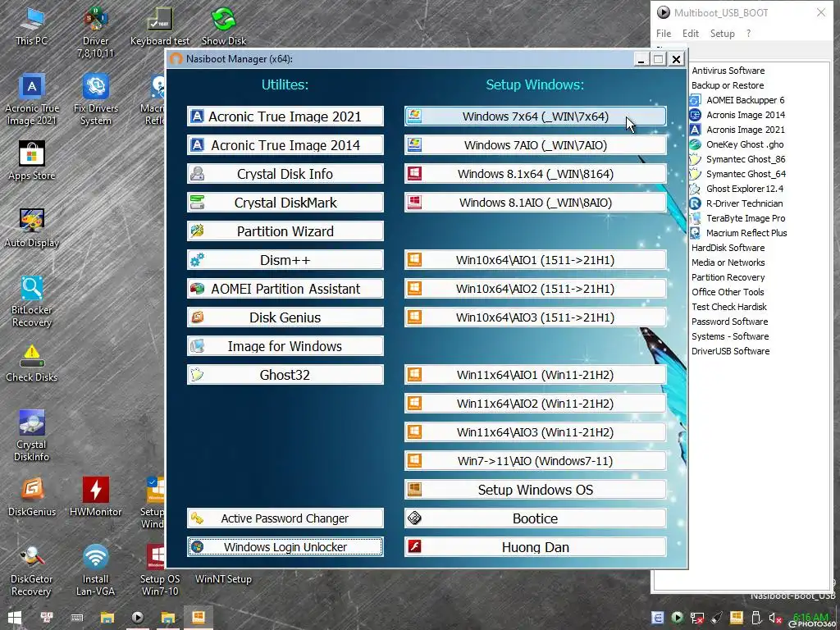
Task: Launch Ghost32 button
Action: tap(285, 374)
